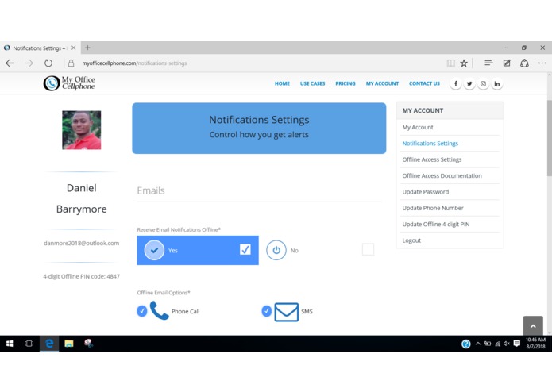Click the blue phone handset icon
The image size is (552, 392).
click(x=159, y=310)
